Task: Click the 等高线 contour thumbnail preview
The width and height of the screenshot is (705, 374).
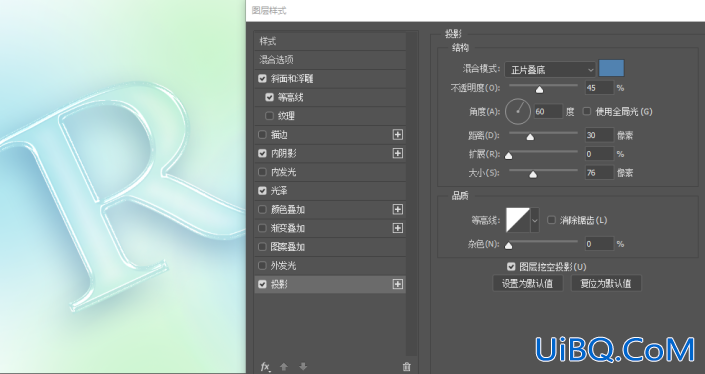Action: point(518,220)
